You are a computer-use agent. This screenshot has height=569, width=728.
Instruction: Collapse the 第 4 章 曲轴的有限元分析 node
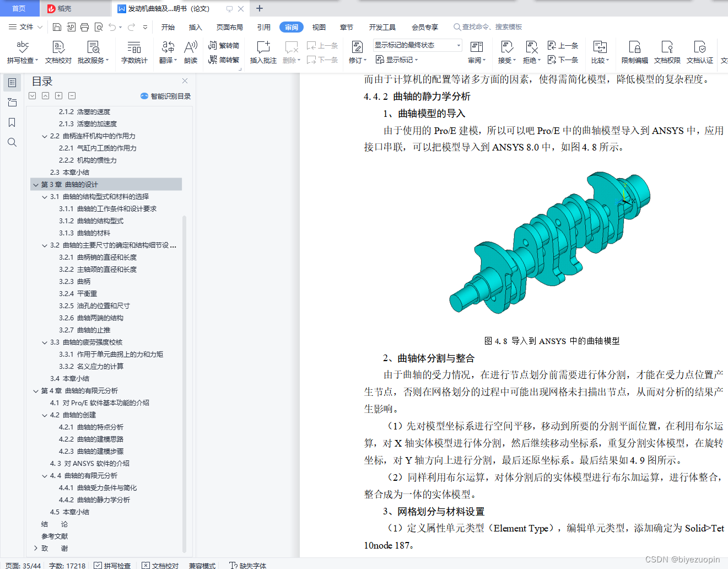point(36,391)
